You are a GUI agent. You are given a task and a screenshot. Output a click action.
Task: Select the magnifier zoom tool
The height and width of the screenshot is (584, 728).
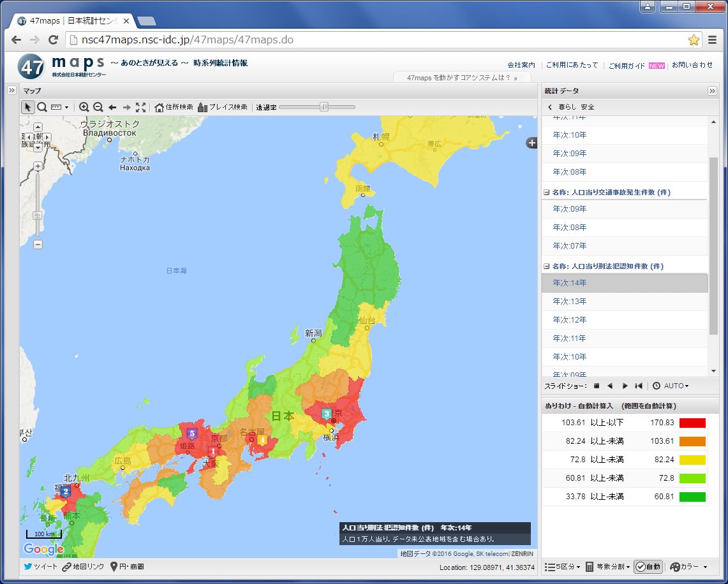(41, 106)
